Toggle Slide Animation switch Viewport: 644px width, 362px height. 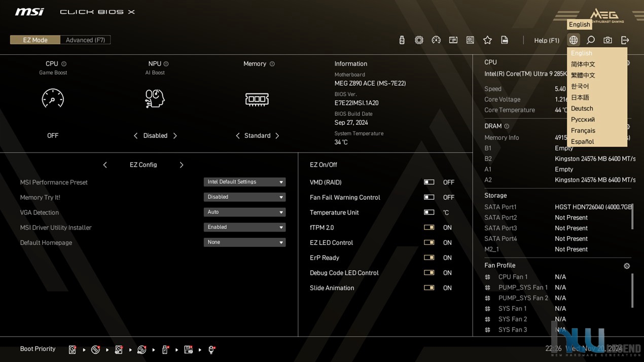(x=429, y=287)
